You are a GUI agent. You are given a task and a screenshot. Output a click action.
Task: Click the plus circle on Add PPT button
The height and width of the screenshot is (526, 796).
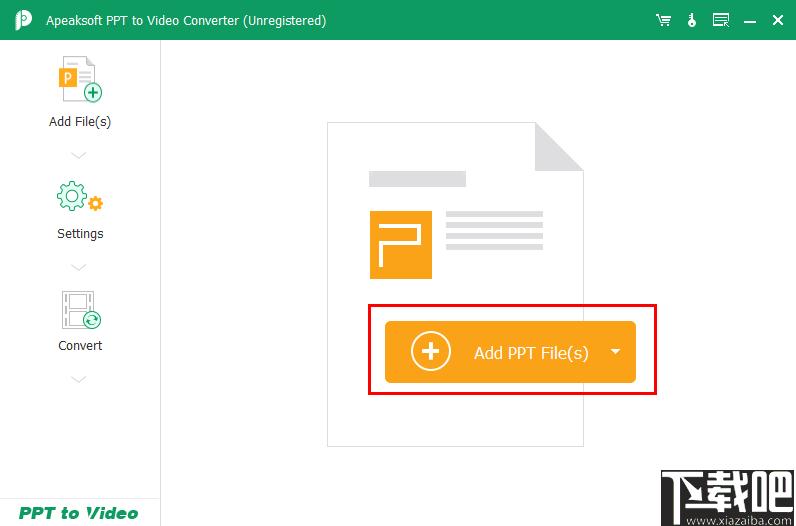click(x=430, y=351)
